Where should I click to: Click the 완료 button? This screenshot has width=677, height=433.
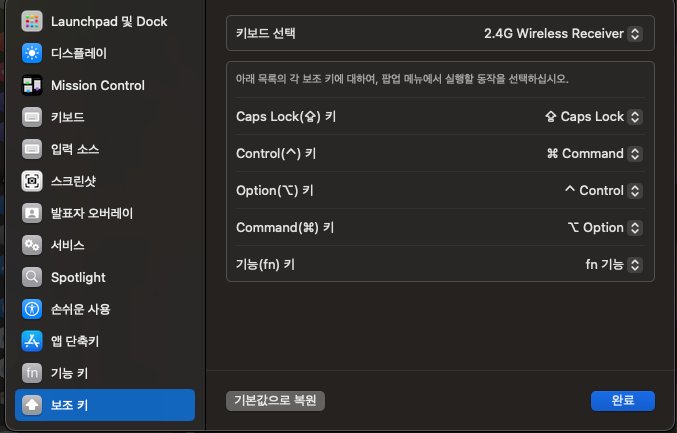click(622, 400)
